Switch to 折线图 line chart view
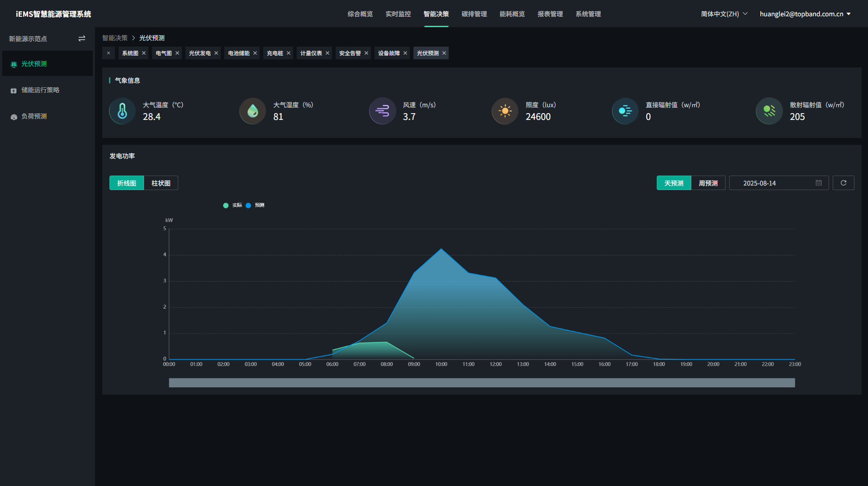Viewport: 868px width, 486px height. coord(127,183)
